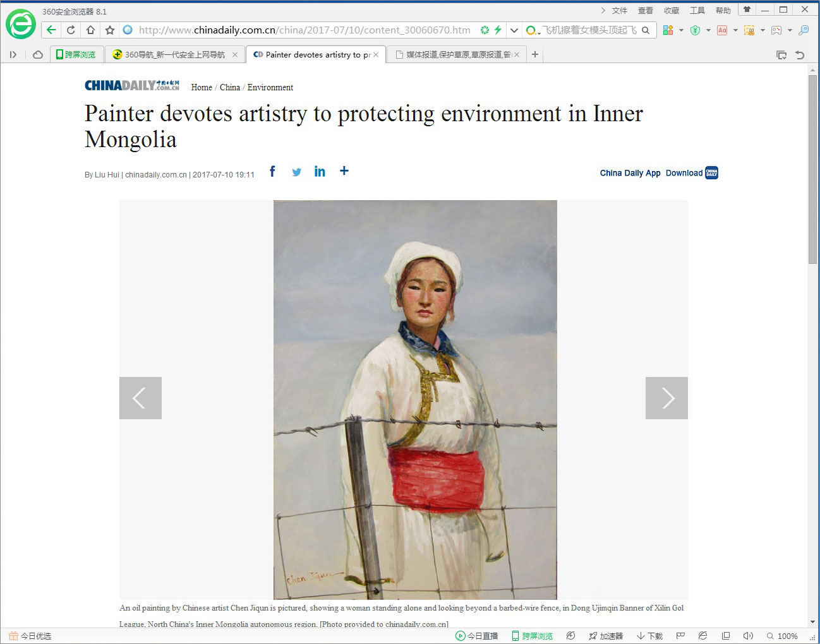Reload the page with refresh icon
The height and width of the screenshot is (644, 820).
tap(71, 30)
